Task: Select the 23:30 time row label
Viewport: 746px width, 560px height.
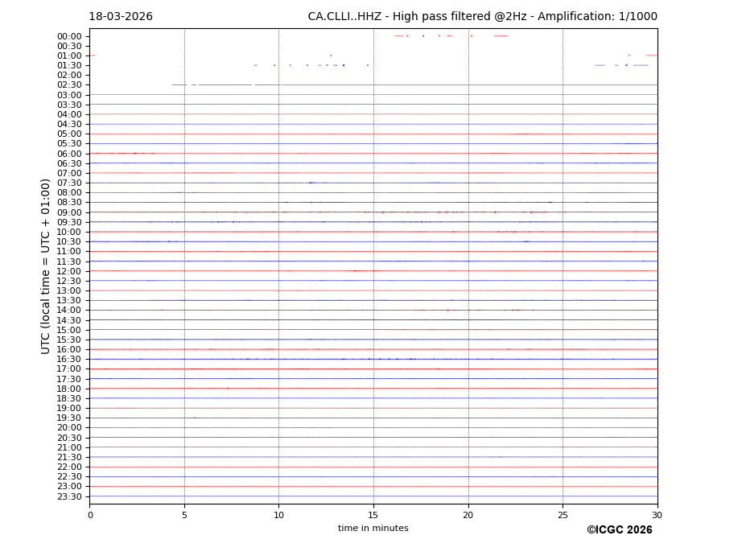Action: tap(69, 496)
